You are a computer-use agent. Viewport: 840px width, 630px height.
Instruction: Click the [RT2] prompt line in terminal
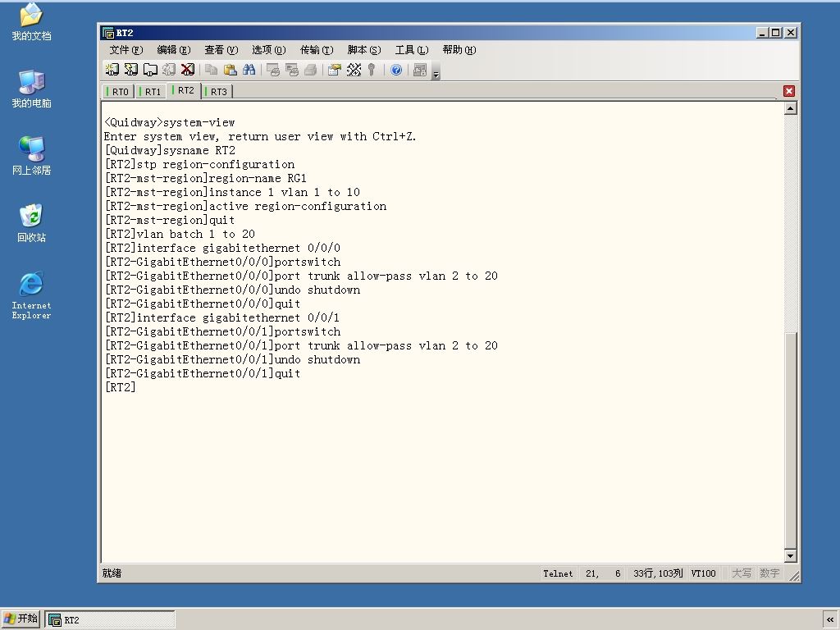click(121, 387)
